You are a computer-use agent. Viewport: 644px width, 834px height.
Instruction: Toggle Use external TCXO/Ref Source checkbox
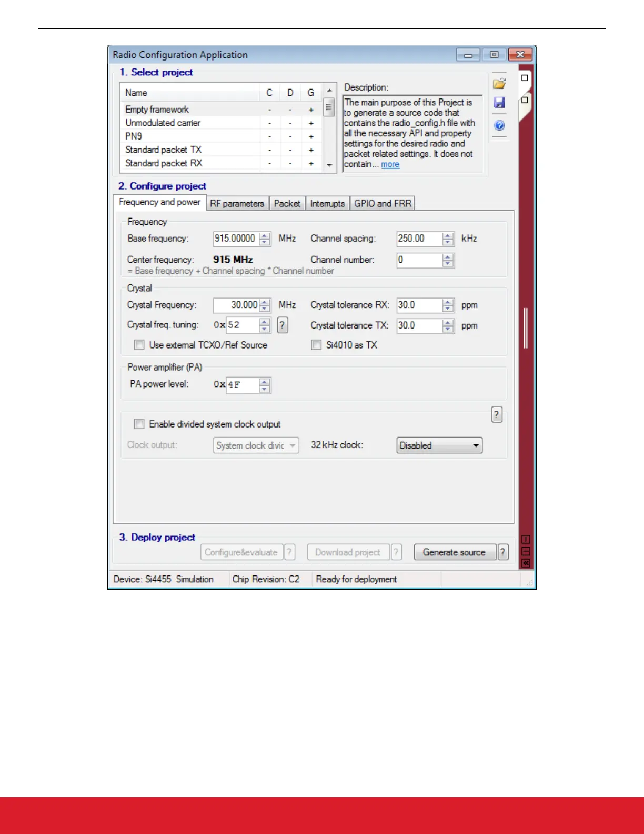tap(139, 345)
